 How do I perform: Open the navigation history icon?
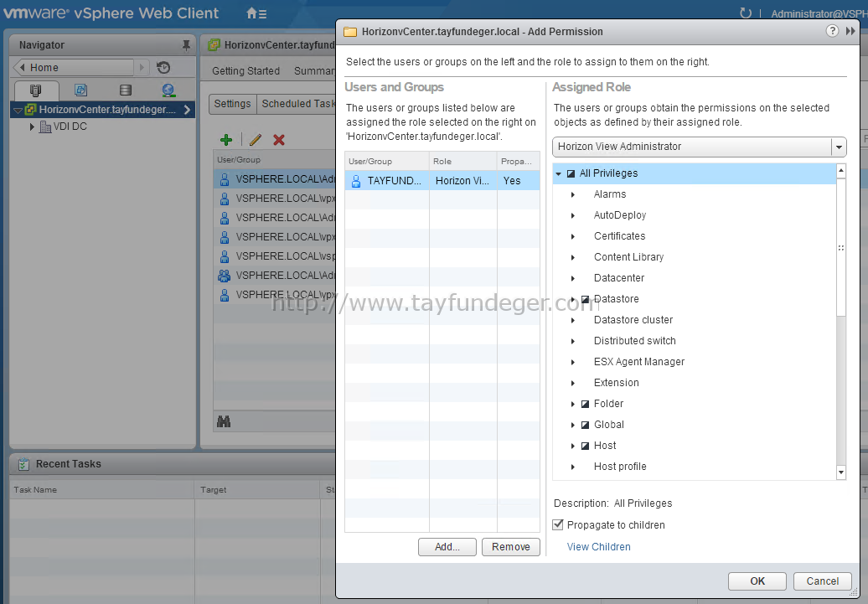(163, 68)
